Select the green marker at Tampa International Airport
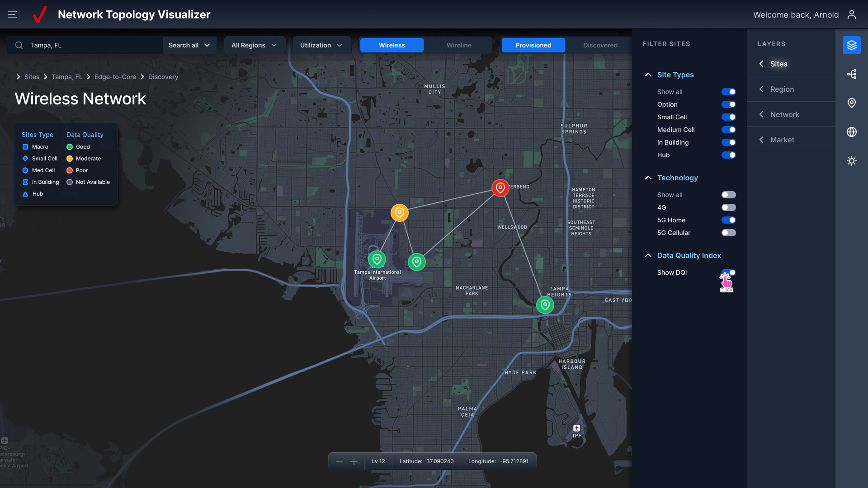This screenshot has height=488, width=868. [x=377, y=259]
